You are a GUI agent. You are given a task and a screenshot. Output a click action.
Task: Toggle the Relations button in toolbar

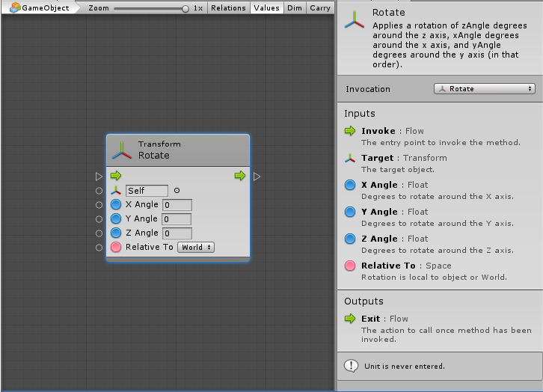[x=228, y=7]
